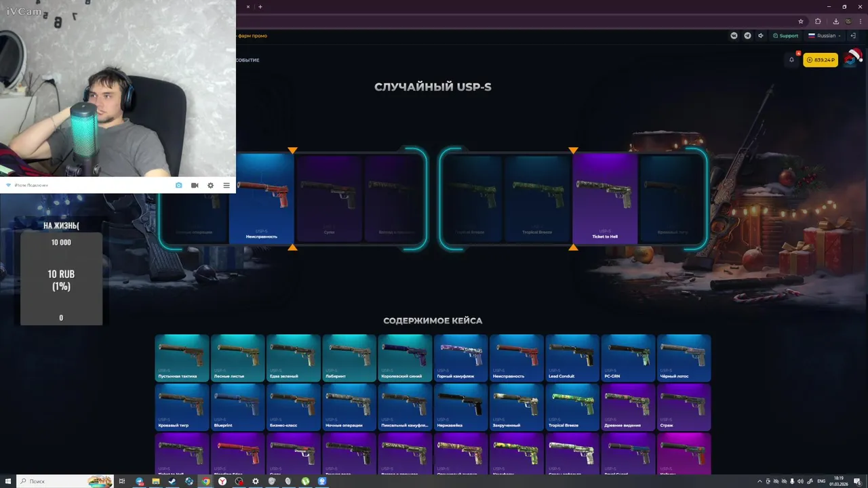Click the 'Горный камуфляж' case item
The image size is (868, 488).
coord(460,357)
